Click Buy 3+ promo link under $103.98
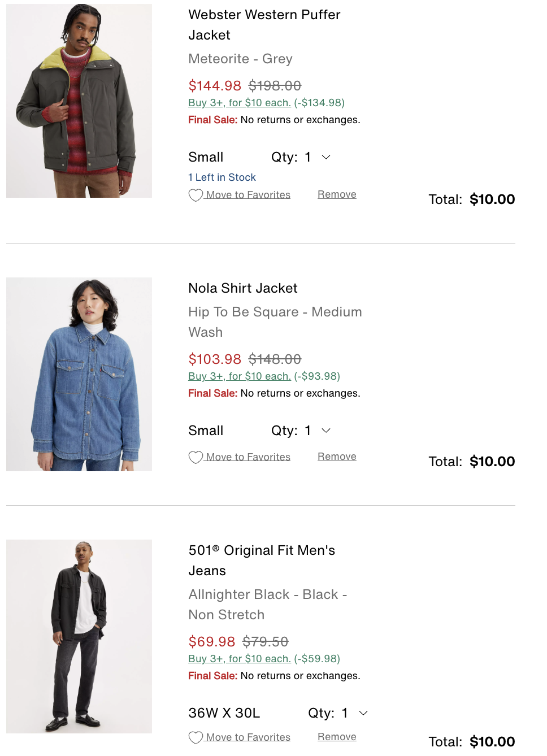This screenshot has width=547, height=756. pos(240,376)
